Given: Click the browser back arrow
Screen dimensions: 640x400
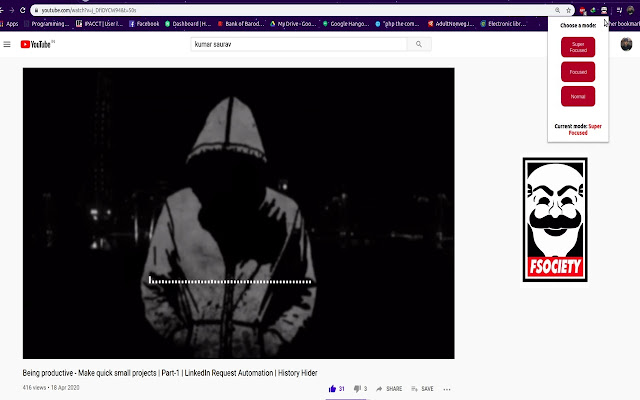Looking at the screenshot, I should pyautogui.click(x=2, y=10).
